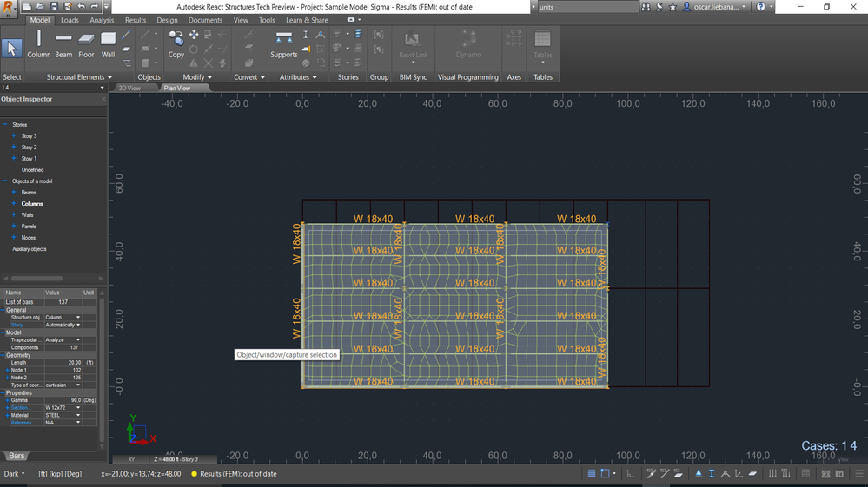This screenshot has width=868, height=487.
Task: Expand the Attributes panel title
Action: tap(298, 77)
